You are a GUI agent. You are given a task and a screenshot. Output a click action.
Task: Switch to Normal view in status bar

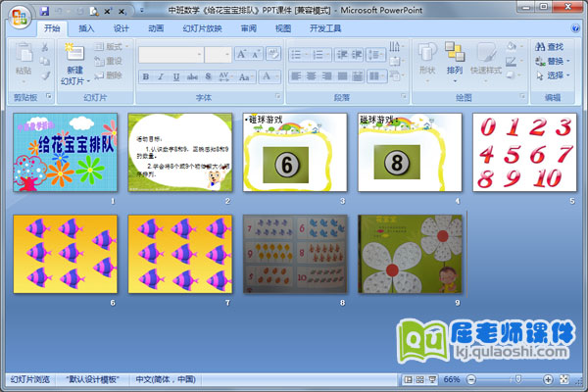click(x=408, y=379)
